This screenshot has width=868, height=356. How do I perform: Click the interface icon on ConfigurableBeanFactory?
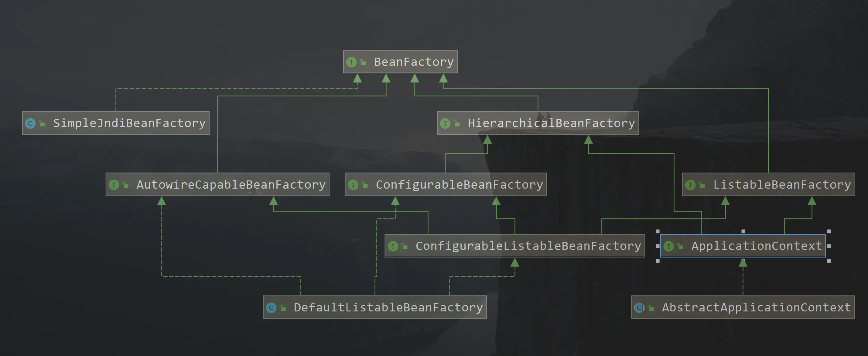click(x=354, y=184)
